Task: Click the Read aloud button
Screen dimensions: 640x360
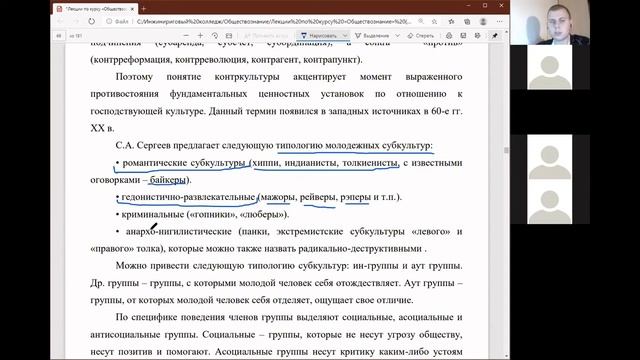Action: [x=266, y=36]
